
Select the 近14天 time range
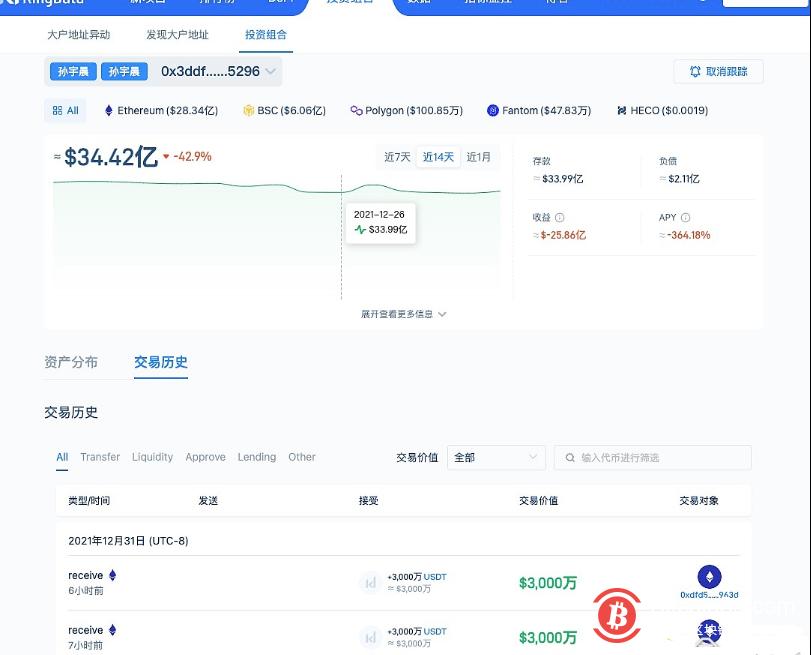(436, 157)
